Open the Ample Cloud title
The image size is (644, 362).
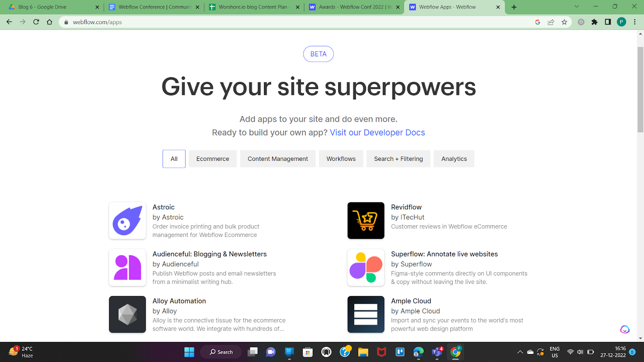(x=411, y=301)
